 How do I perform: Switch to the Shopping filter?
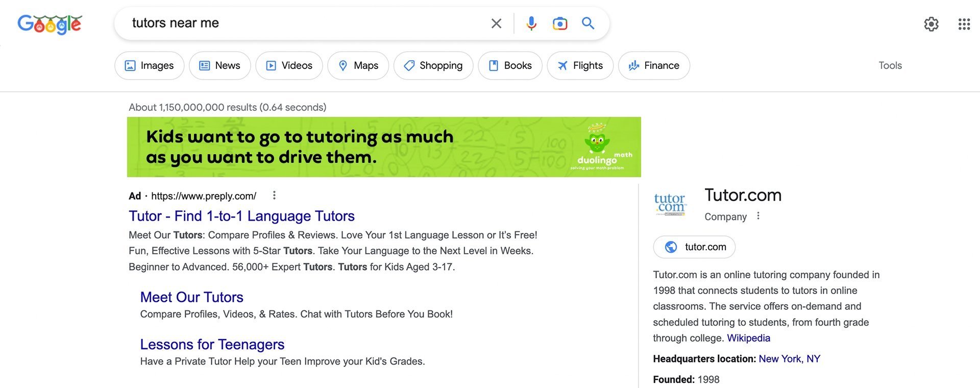click(433, 65)
